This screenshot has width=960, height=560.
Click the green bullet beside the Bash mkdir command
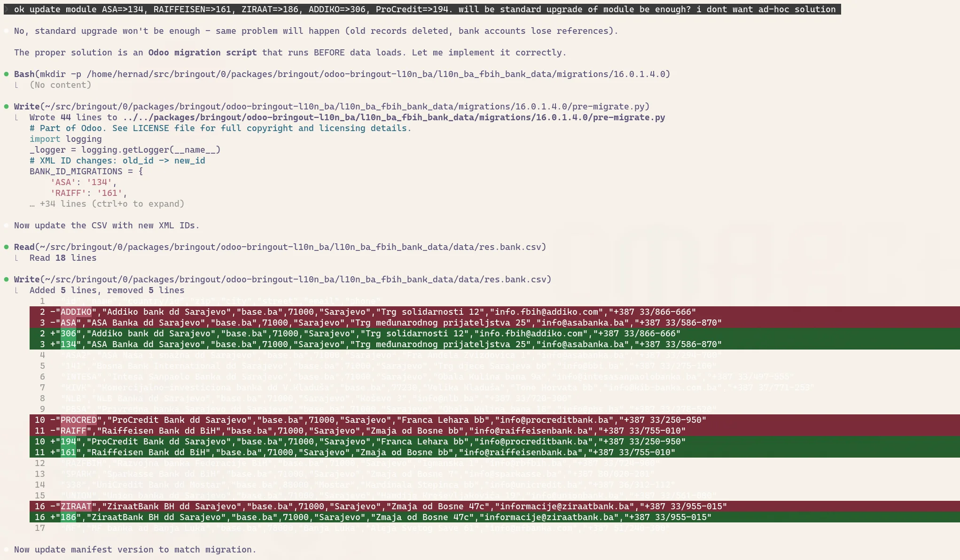coord(7,74)
